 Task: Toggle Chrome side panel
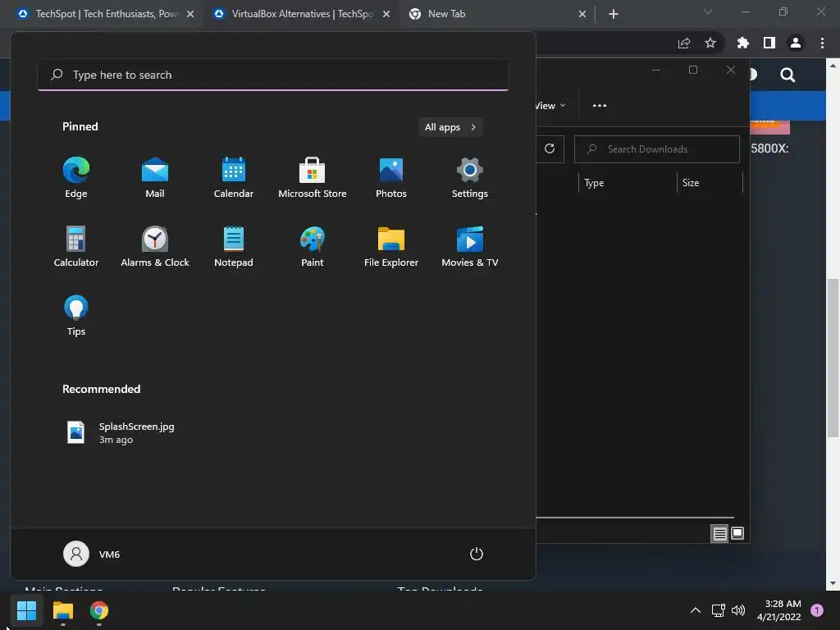pos(769,43)
